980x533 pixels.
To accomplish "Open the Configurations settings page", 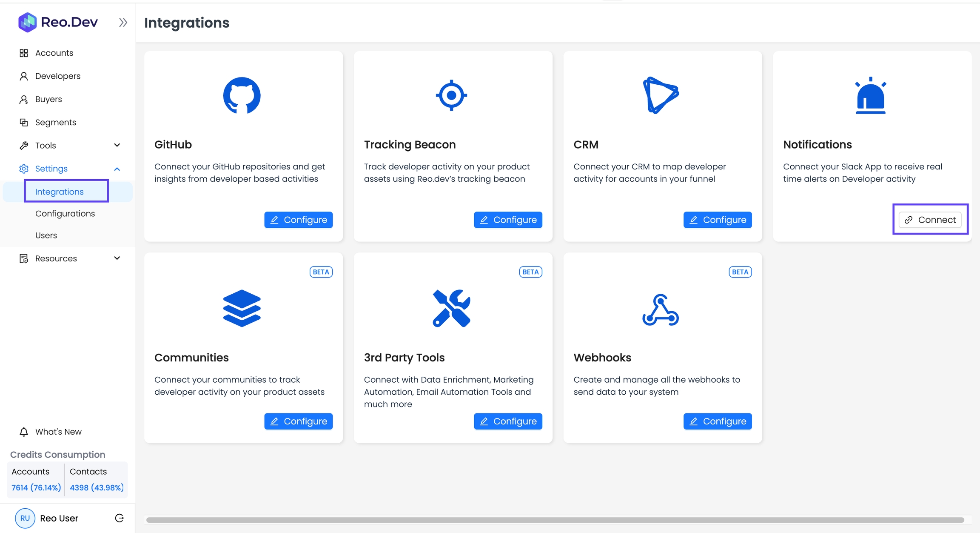I will click(x=65, y=214).
